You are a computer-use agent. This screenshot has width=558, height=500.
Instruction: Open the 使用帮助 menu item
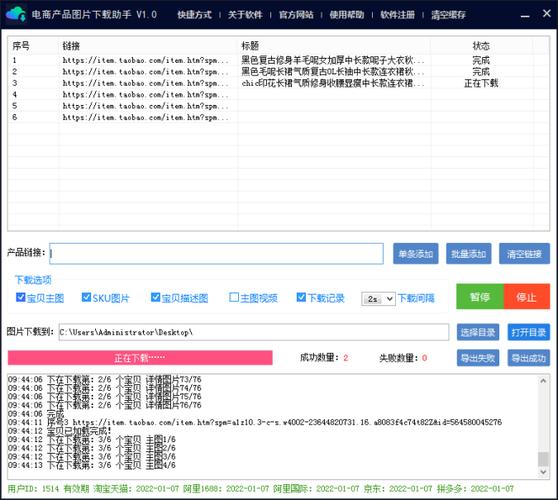click(x=347, y=15)
